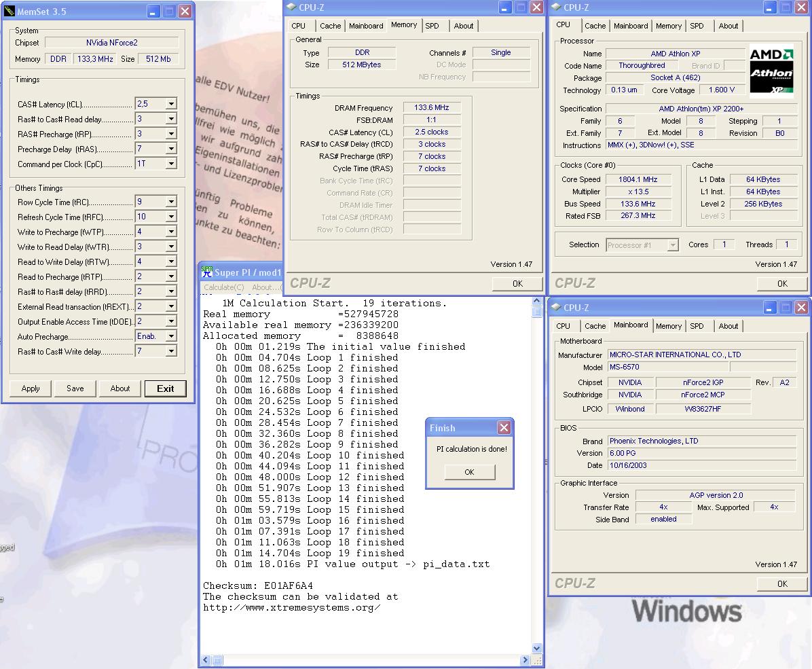This screenshot has height=669, width=812.
Task: Click the Checksum: E01AF6A4 line
Action: [258, 585]
